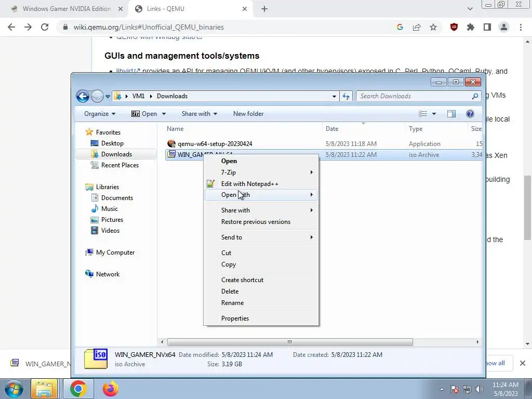
Task: Select the qemu-w64-setup-20230424 file
Action: click(x=215, y=144)
